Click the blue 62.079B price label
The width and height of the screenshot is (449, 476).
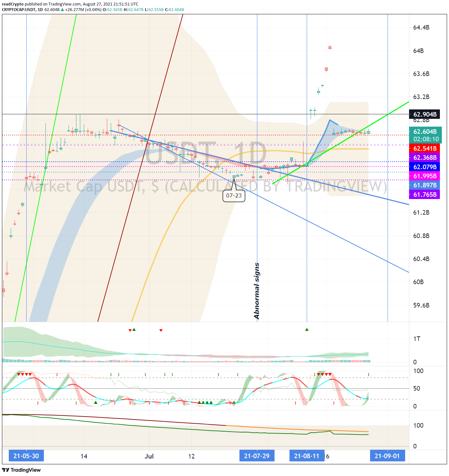point(425,167)
